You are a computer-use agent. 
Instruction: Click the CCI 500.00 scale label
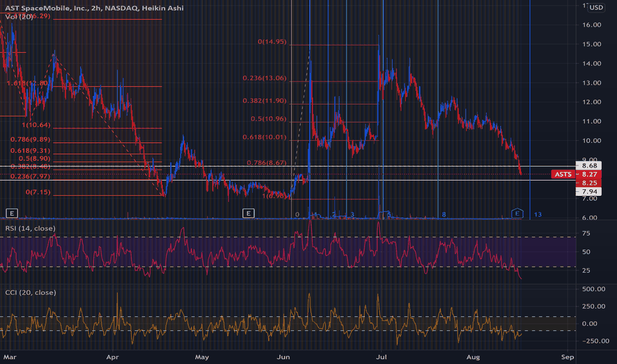pos(593,289)
